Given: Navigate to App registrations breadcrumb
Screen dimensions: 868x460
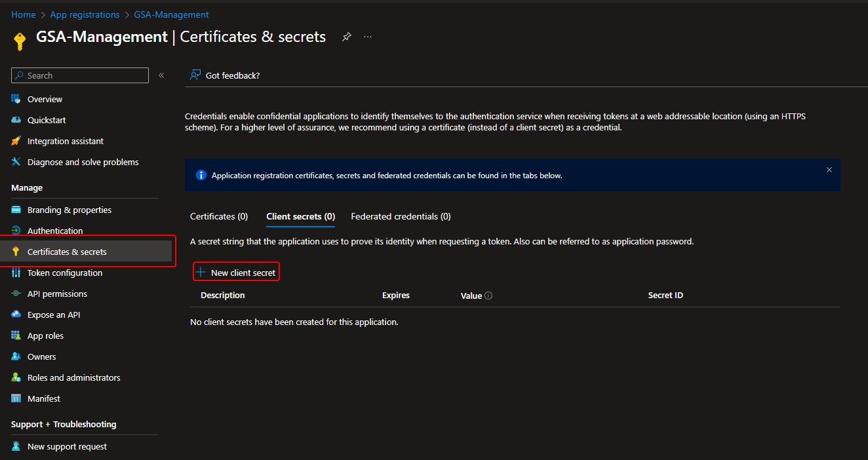Looking at the screenshot, I should pos(85,14).
